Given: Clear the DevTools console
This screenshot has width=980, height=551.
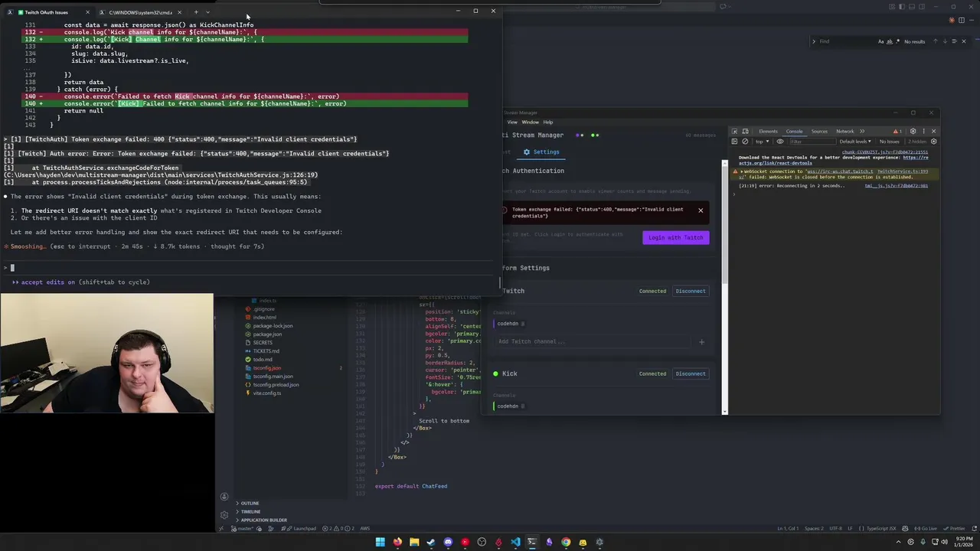Looking at the screenshot, I should pos(745,142).
